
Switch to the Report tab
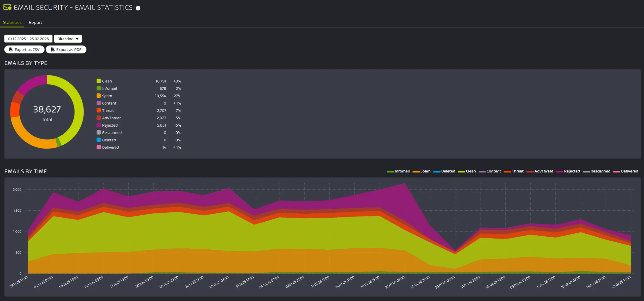click(x=35, y=22)
